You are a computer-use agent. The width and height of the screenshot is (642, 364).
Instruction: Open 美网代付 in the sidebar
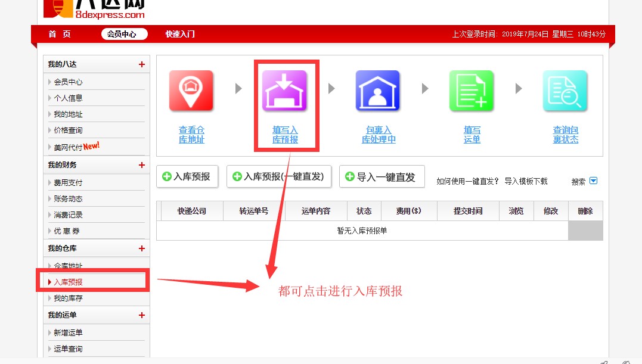tap(68, 147)
